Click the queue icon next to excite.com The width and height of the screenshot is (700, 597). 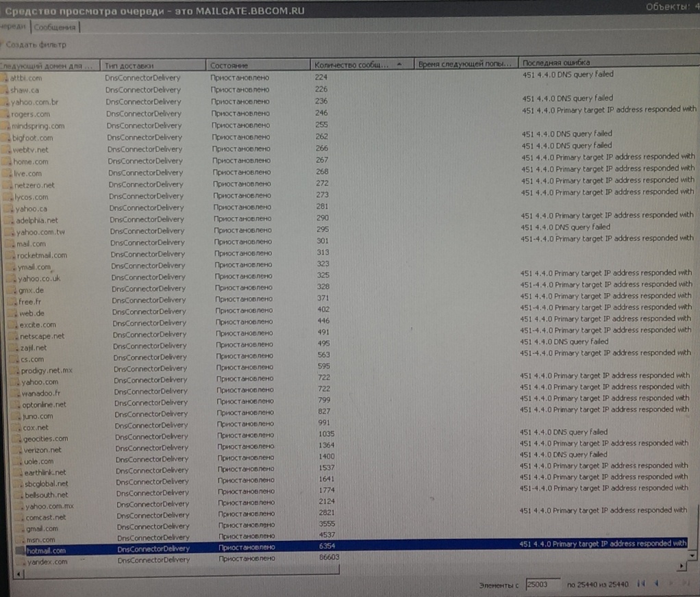tap(13, 325)
